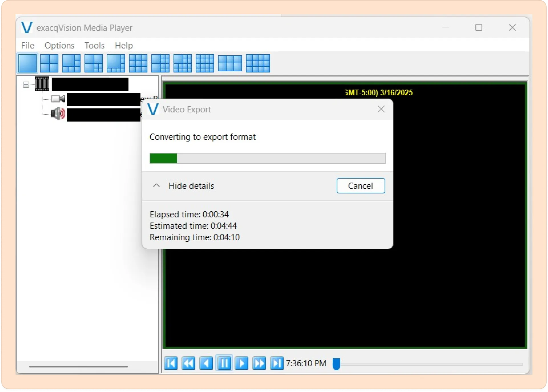Collapse details with the Hide details chevron

tap(156, 186)
